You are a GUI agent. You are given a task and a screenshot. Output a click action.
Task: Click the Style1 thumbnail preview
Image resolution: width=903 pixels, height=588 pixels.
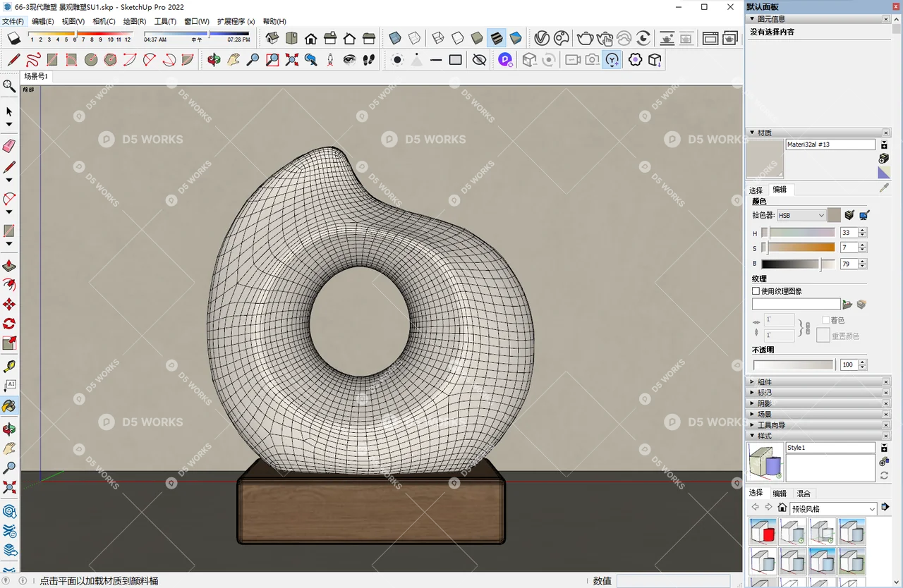(765, 463)
